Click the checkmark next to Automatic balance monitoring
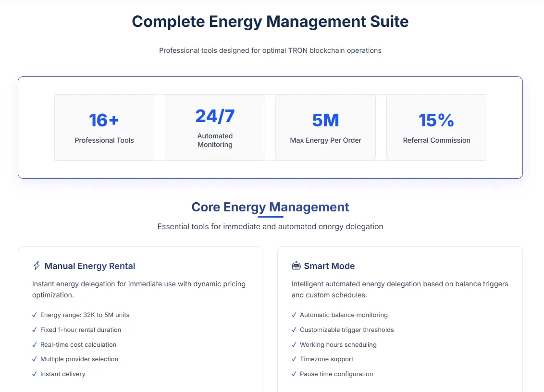Screen dimensions: 544x392 click(x=294, y=315)
